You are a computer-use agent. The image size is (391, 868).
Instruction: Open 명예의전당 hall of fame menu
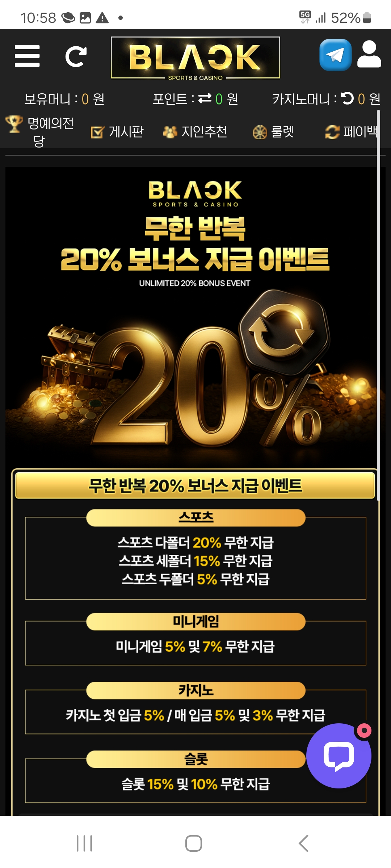(x=40, y=132)
